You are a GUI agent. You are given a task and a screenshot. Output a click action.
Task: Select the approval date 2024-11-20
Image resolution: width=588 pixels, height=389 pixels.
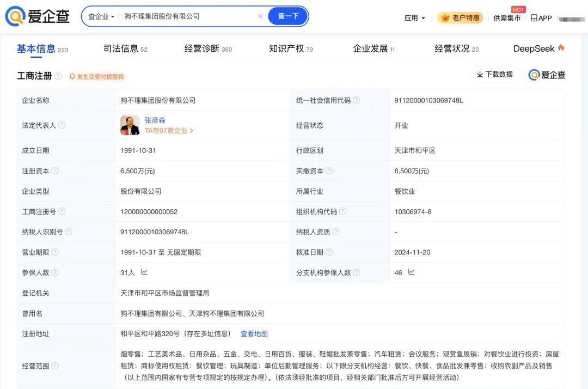(412, 252)
